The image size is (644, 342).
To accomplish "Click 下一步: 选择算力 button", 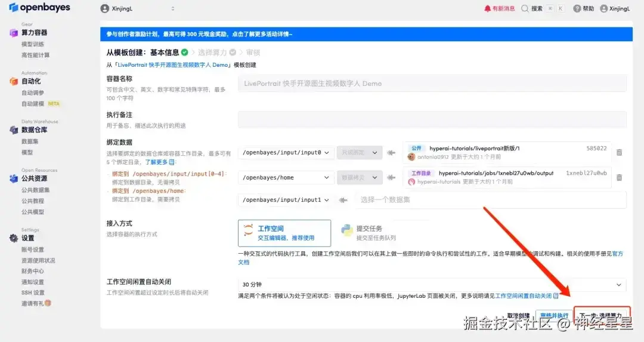I will pos(601,315).
